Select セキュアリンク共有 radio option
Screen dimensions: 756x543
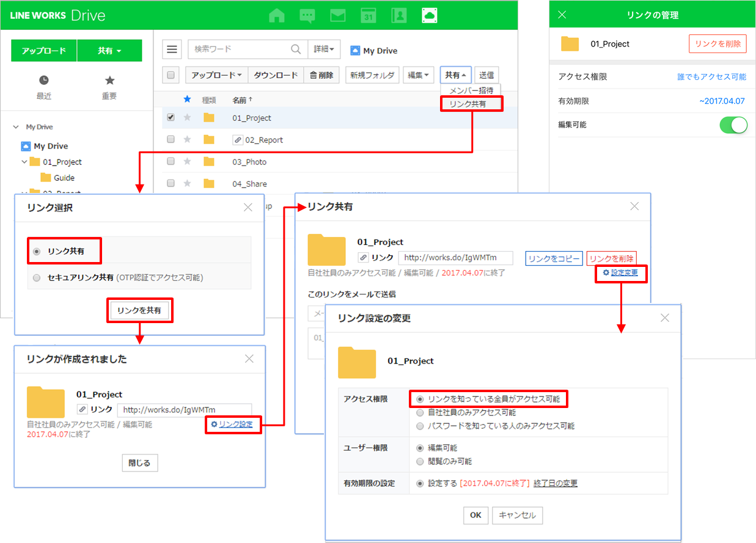[x=37, y=277]
